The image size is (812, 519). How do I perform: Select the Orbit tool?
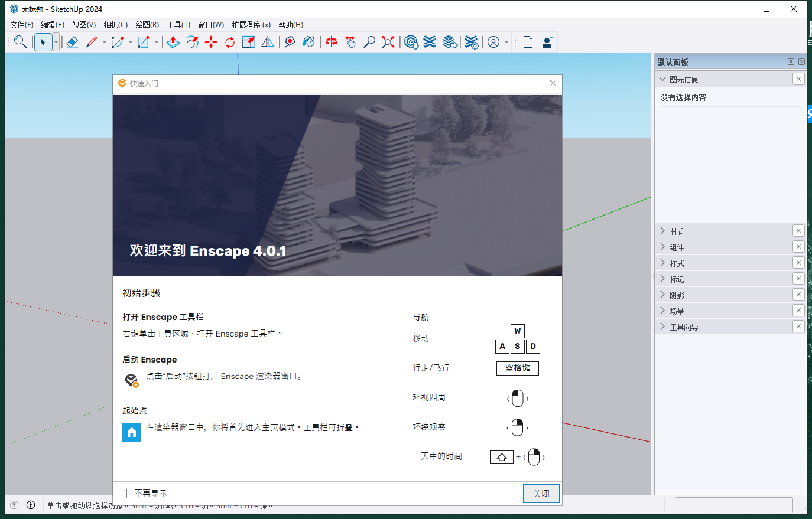point(332,42)
